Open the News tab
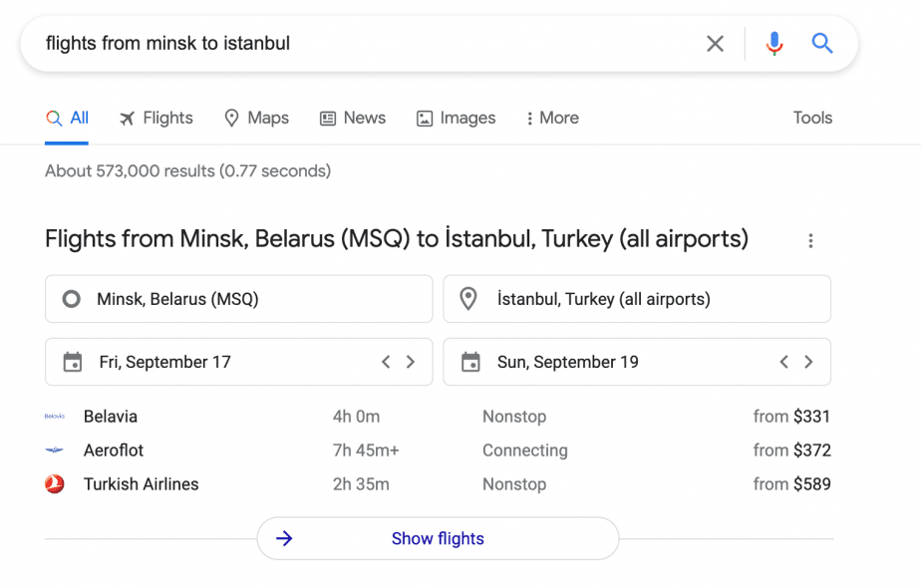Screen dimensions: 921x588 click(353, 118)
